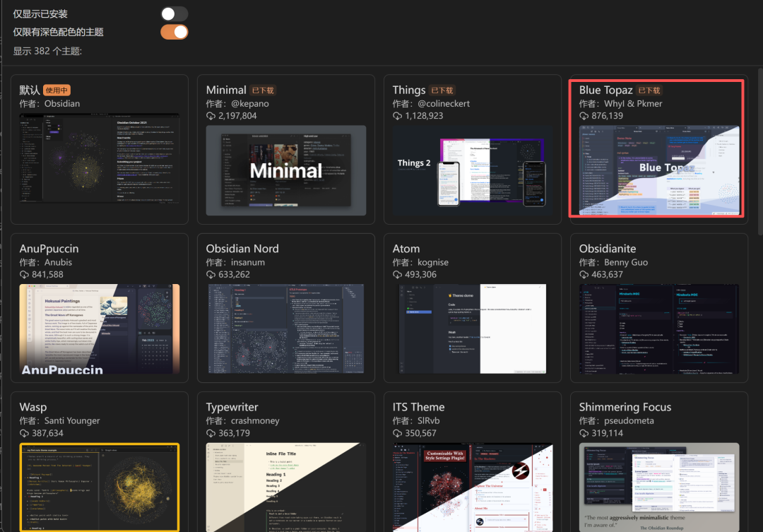The image size is (763, 532).
Task: Click author line 作者: @colineckert
Action: tap(431, 104)
